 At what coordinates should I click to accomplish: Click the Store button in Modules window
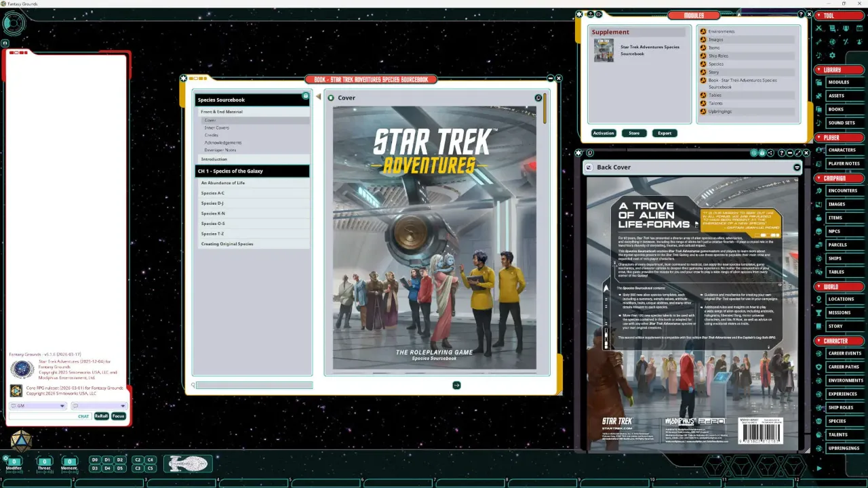(x=634, y=133)
